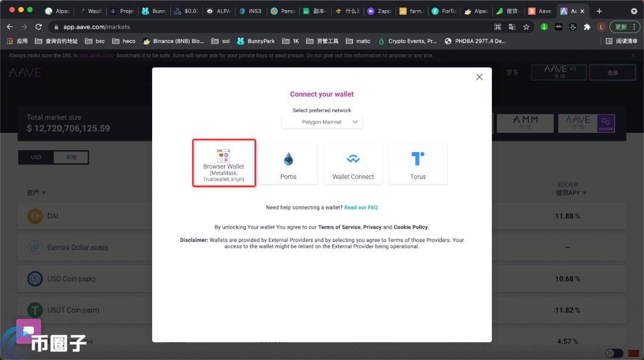Open the sol bookmark folder
The image size is (644, 360).
coord(221,41)
